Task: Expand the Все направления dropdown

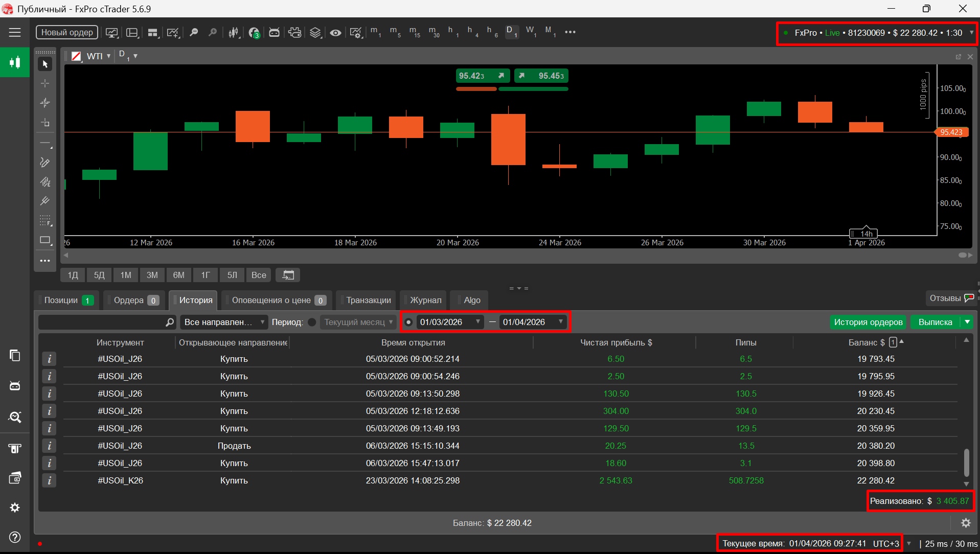Action: tap(224, 322)
